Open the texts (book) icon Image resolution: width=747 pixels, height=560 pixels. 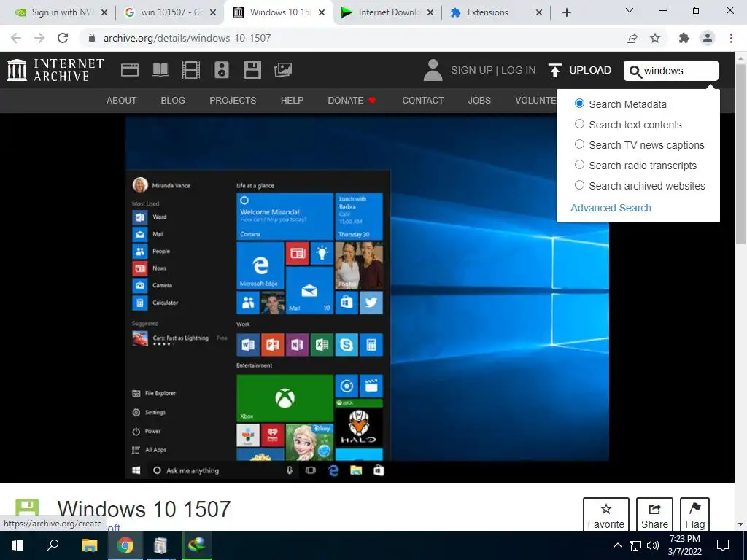click(160, 71)
